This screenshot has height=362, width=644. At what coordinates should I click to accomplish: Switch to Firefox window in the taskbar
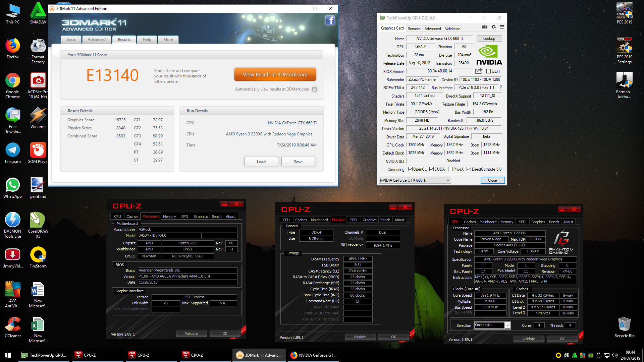pos(313,355)
